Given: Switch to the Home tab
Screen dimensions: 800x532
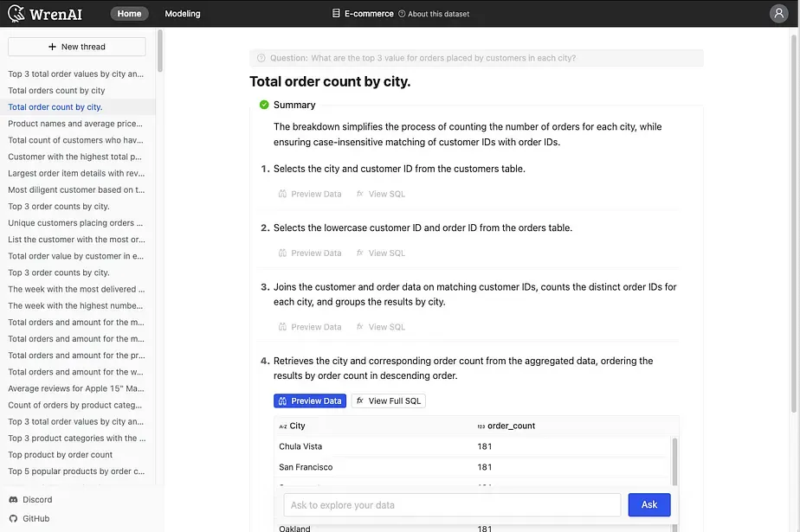Looking at the screenshot, I should pyautogui.click(x=129, y=14).
